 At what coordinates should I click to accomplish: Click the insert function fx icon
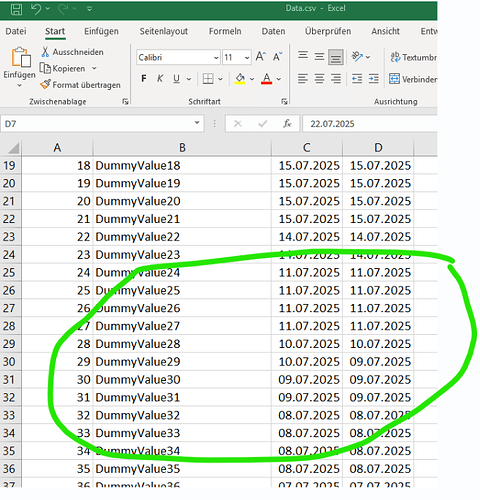pos(287,124)
